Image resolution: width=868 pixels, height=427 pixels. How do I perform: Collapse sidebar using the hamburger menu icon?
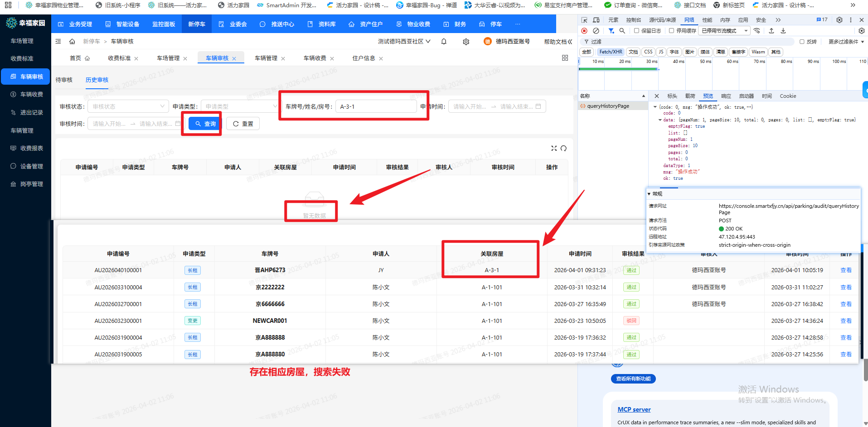(58, 42)
